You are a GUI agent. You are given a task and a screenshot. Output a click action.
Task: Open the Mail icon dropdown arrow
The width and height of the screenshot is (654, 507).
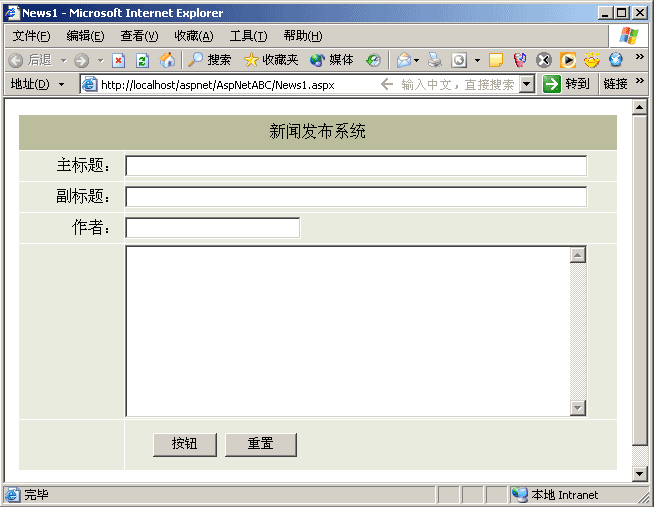tap(416, 61)
